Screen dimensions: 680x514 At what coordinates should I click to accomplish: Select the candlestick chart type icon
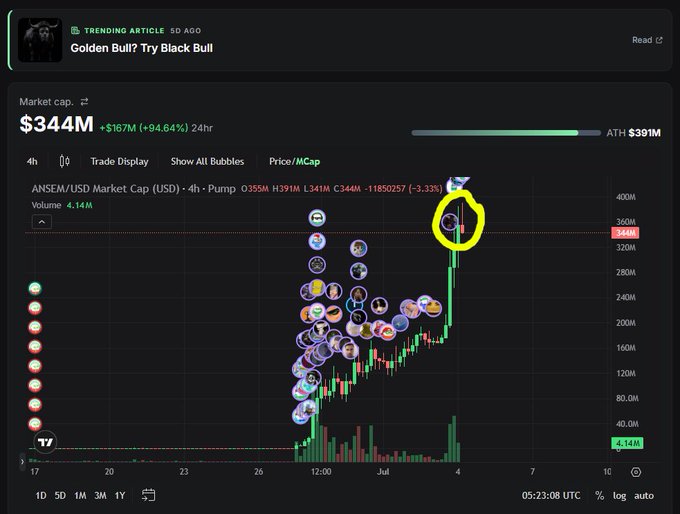(x=64, y=161)
